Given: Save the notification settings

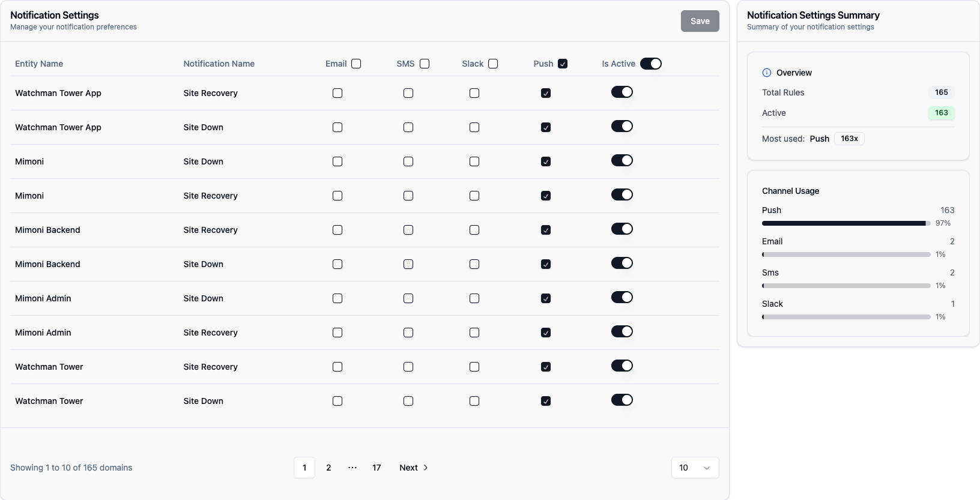Looking at the screenshot, I should 700,21.
